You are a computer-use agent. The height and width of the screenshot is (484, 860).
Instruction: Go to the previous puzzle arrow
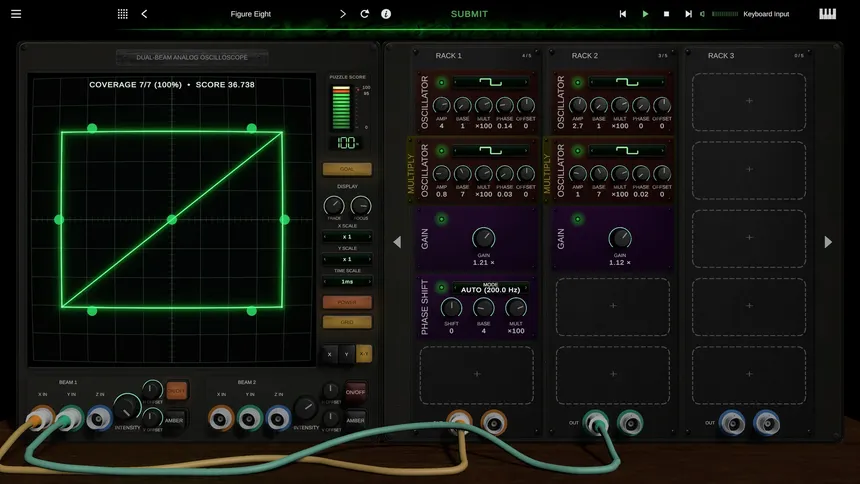144,14
